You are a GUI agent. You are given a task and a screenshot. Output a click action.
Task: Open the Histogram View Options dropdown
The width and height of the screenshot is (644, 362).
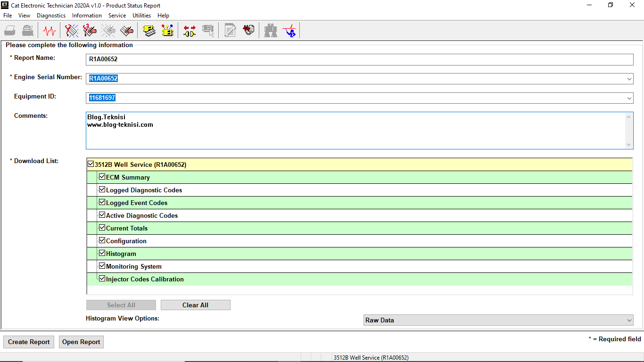click(x=629, y=320)
